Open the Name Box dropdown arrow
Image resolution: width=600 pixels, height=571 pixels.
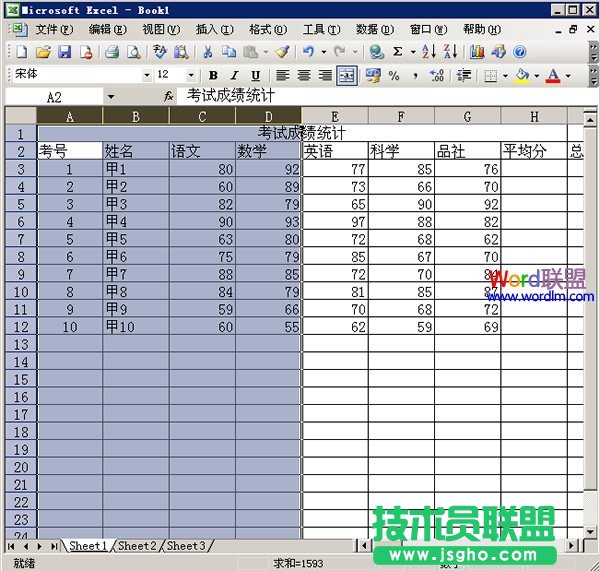coord(110,97)
